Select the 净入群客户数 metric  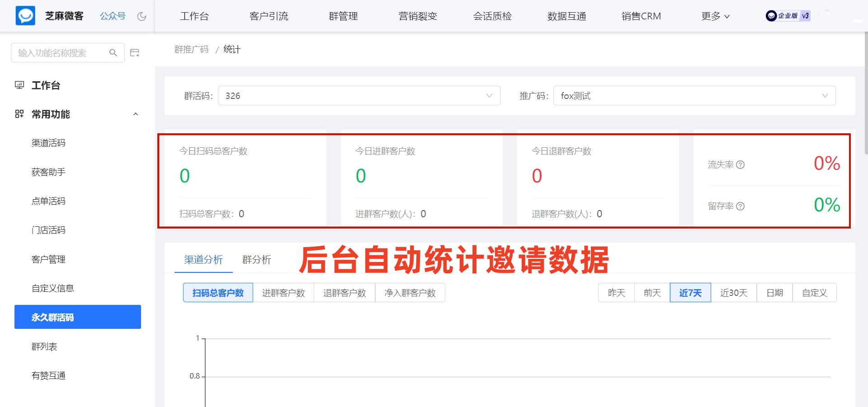tap(410, 293)
